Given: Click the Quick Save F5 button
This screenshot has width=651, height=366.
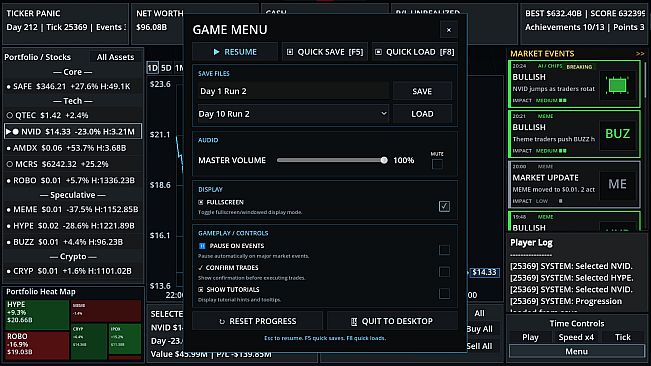Looking at the screenshot, I should pyautogui.click(x=325, y=52).
